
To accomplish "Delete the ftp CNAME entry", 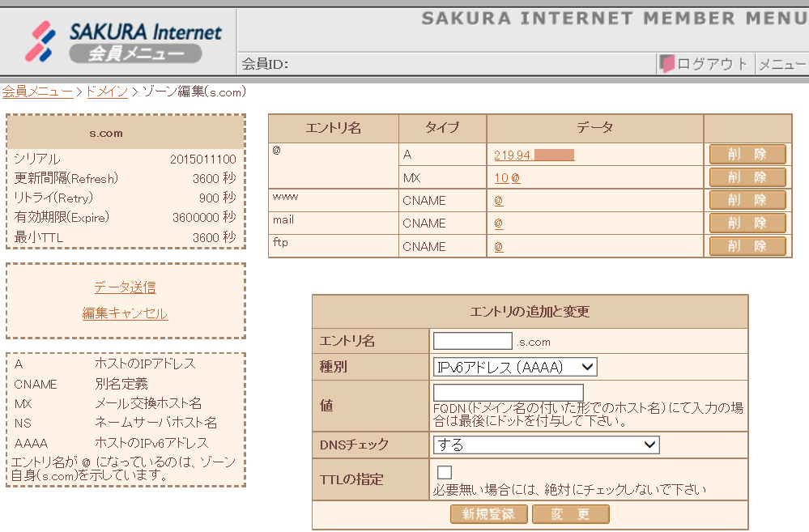I will point(747,246).
